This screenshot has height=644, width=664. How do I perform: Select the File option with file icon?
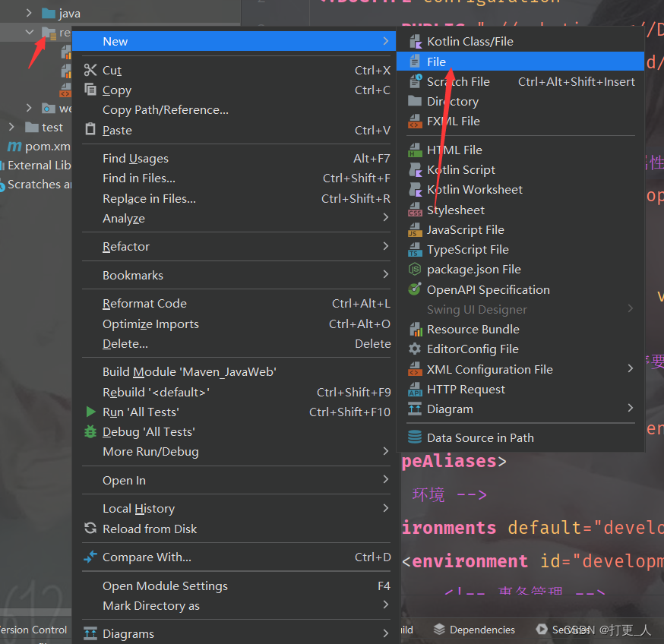(437, 62)
